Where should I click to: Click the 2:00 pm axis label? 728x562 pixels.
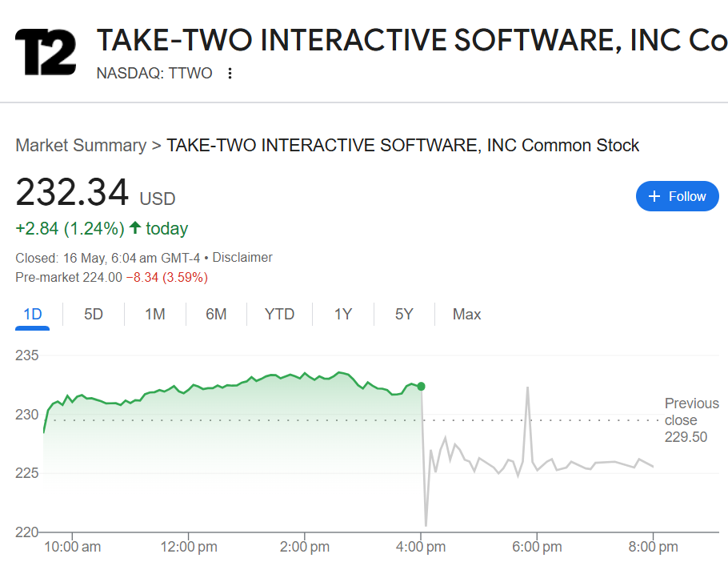305,547
